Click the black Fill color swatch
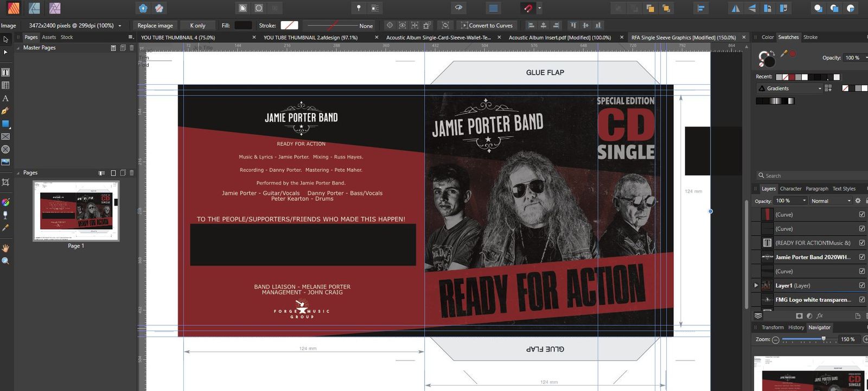The width and height of the screenshot is (868, 391). [242, 26]
